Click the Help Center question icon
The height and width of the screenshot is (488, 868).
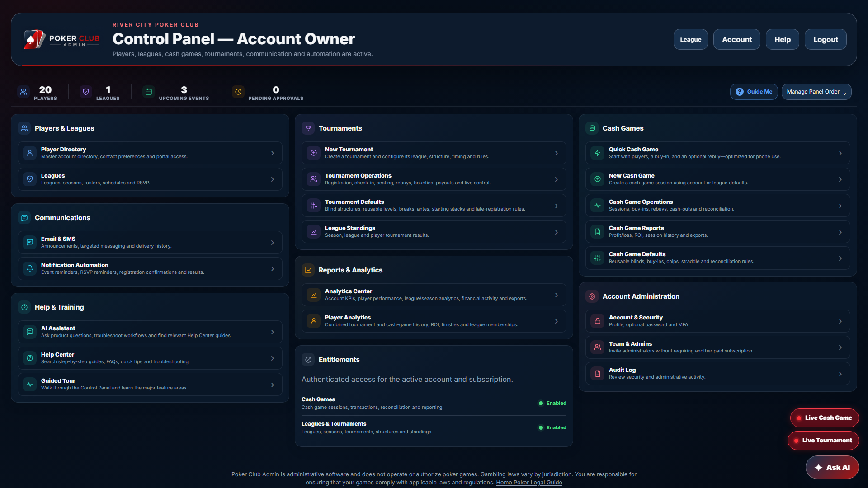coord(30,358)
